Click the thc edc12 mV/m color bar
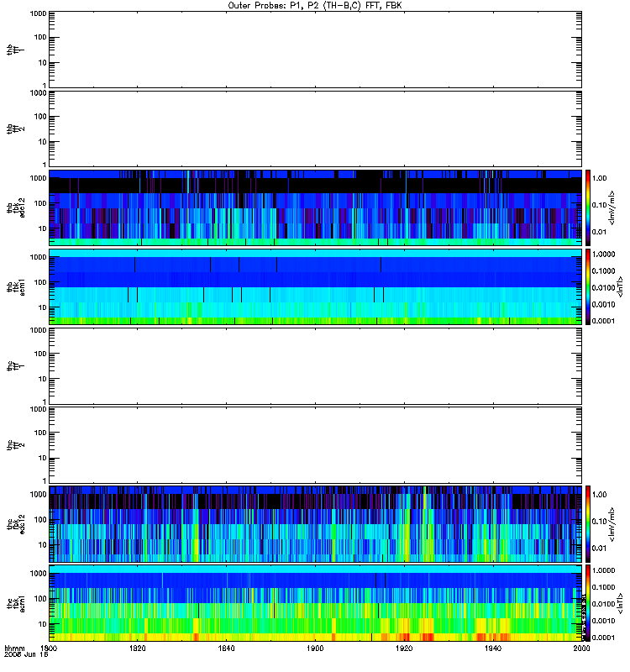The image size is (630, 672). coord(588,524)
